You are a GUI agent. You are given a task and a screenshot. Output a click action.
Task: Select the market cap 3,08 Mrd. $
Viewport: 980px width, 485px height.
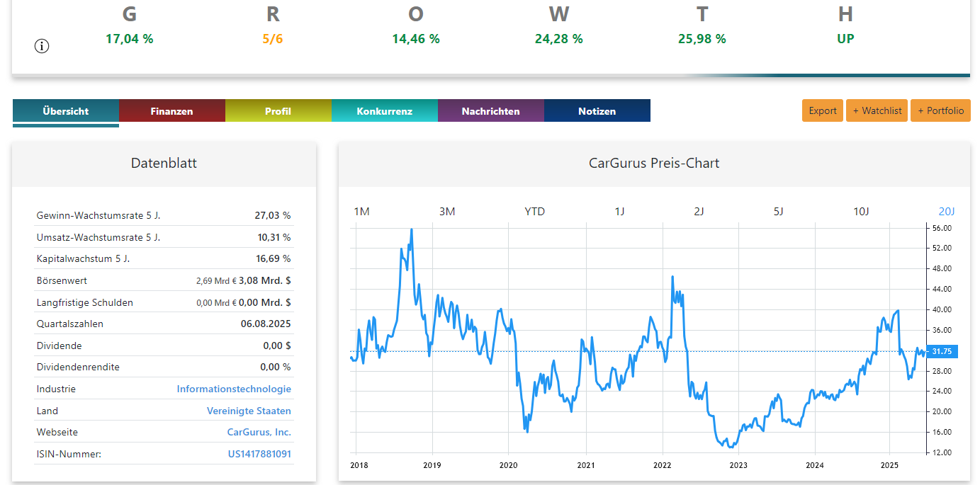(265, 280)
